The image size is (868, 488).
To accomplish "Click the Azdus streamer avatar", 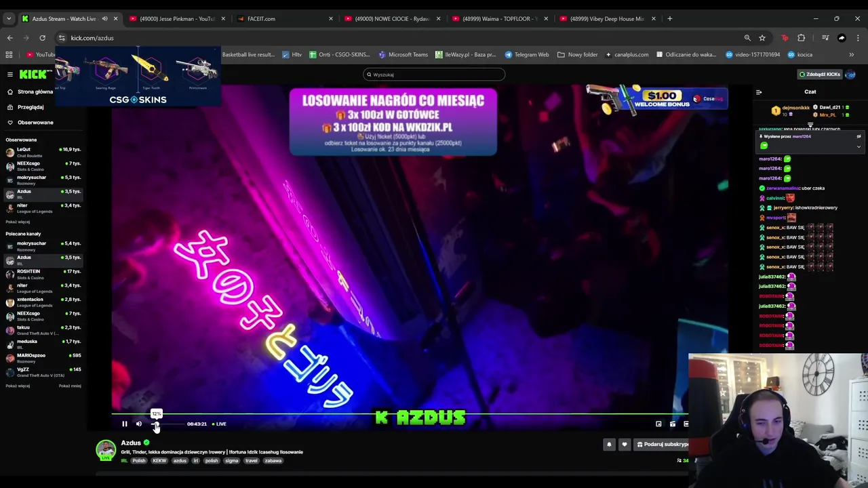I will point(105,449).
